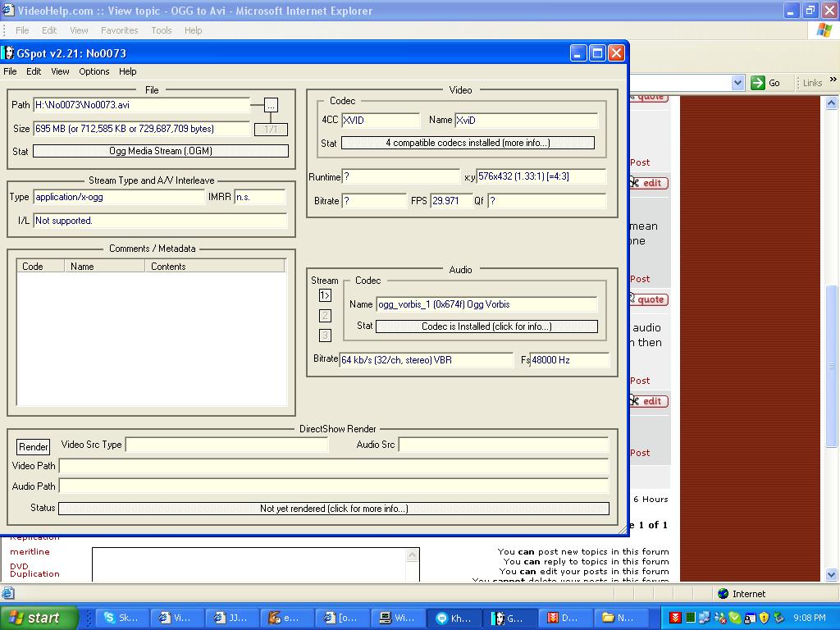The height and width of the screenshot is (630, 840).
Task: Click the lower edit button in forum page
Action: (650, 401)
